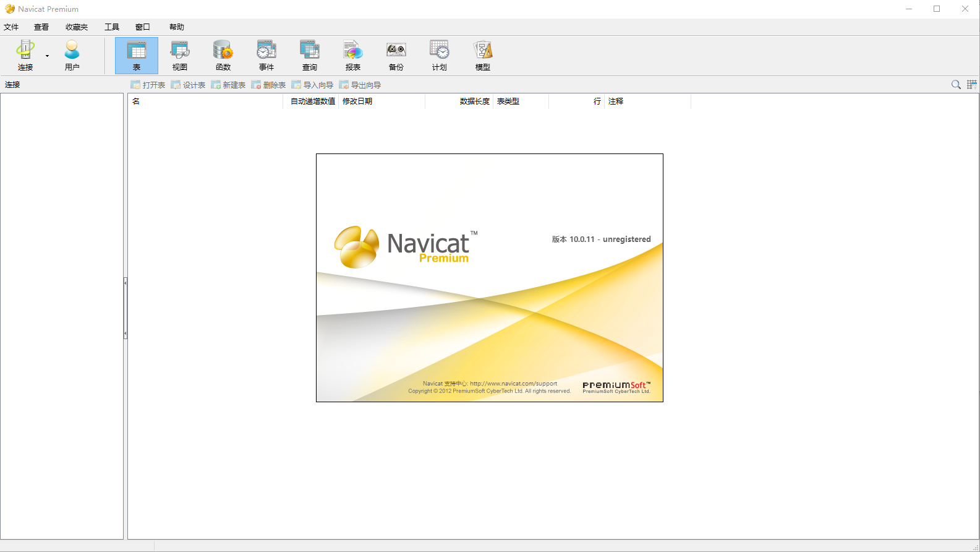Open the 收藏夹 (Favorites) menu
The image size is (980, 552).
(x=77, y=27)
